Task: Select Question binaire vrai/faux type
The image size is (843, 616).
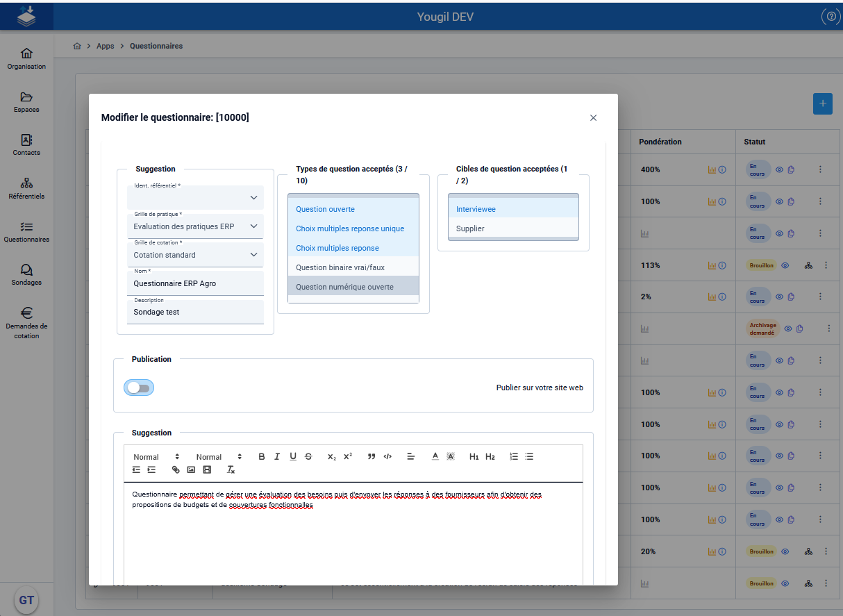Action: coord(353,267)
